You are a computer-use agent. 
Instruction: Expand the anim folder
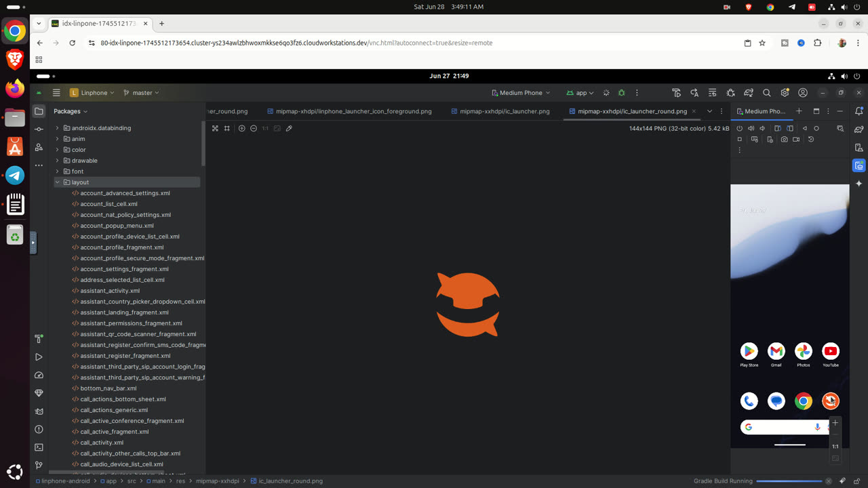click(x=58, y=139)
